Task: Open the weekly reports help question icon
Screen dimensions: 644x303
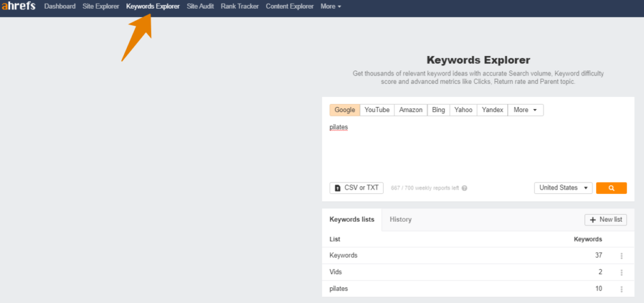Action: pos(464,188)
